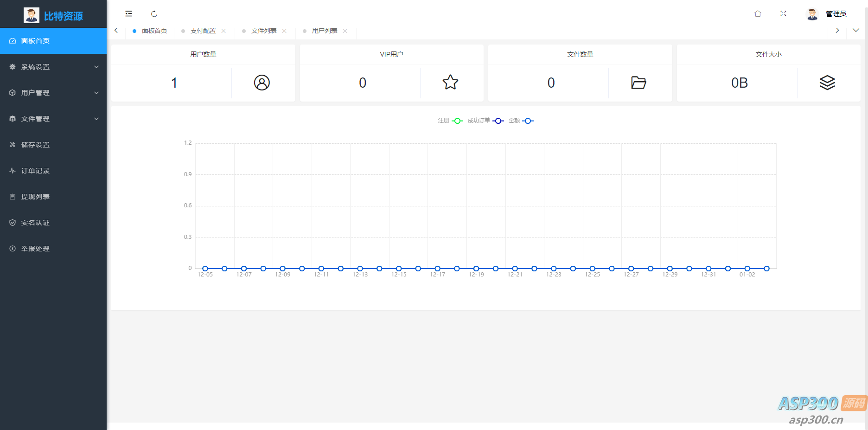The width and height of the screenshot is (868, 430).
Task: Open the tab options dropdown chevron
Action: 856,31
